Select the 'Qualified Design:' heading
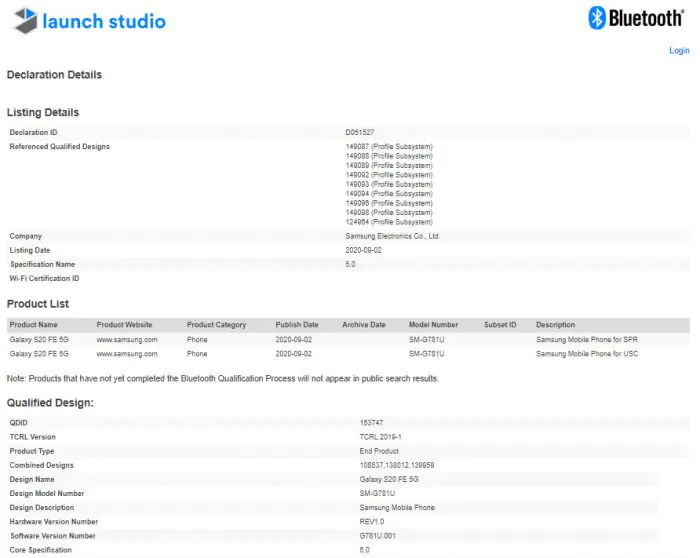 [50, 403]
